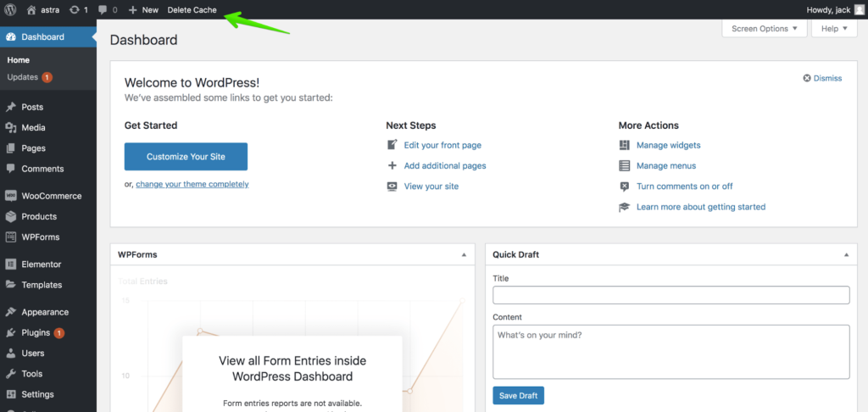Click the view your site monitor icon

click(392, 186)
